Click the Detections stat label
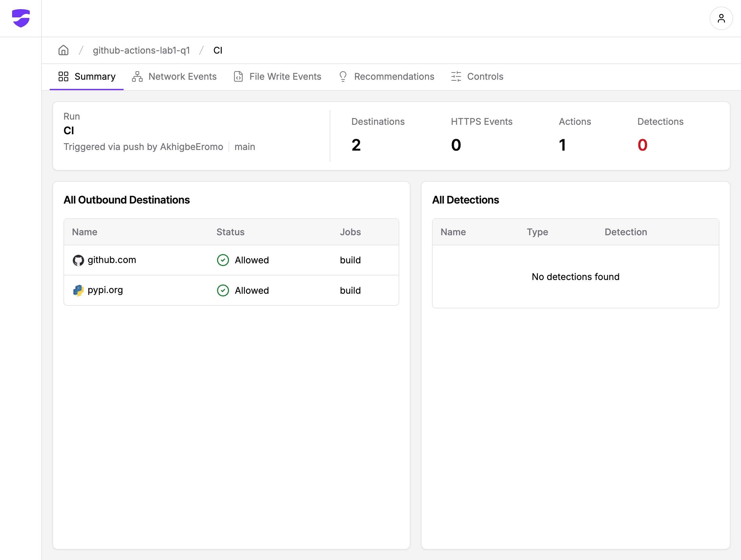The height and width of the screenshot is (560, 741). (660, 122)
